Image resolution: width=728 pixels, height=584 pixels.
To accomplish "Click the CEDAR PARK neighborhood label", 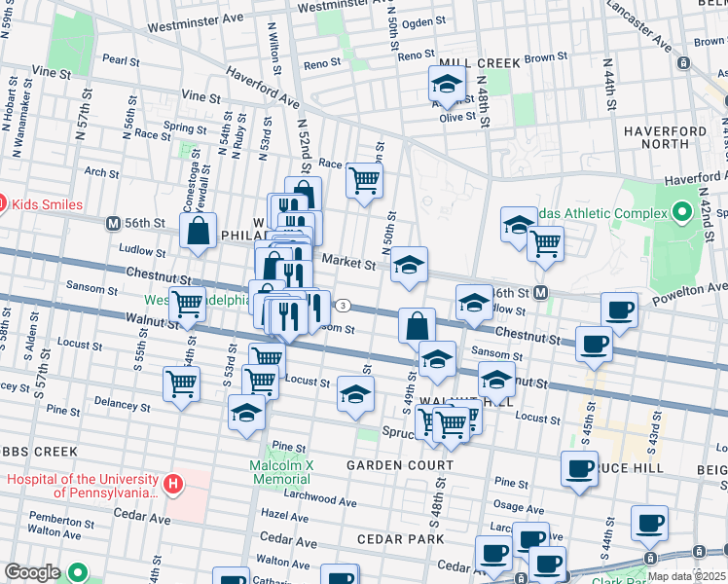I will pos(401,539).
